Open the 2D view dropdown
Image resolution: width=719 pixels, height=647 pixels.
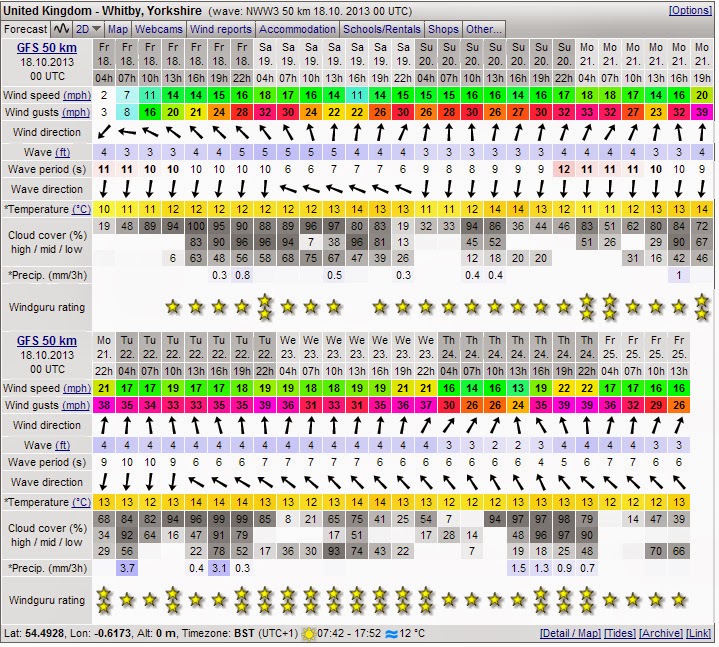pos(88,29)
